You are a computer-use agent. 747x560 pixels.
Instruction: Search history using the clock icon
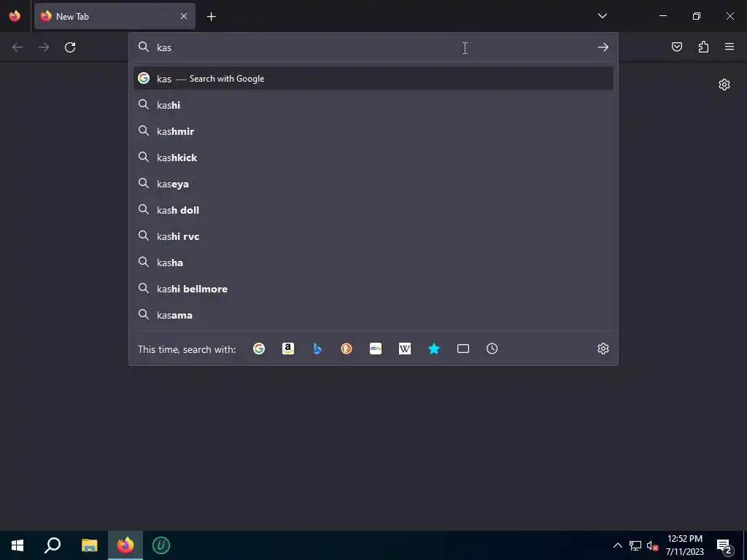pyautogui.click(x=492, y=349)
